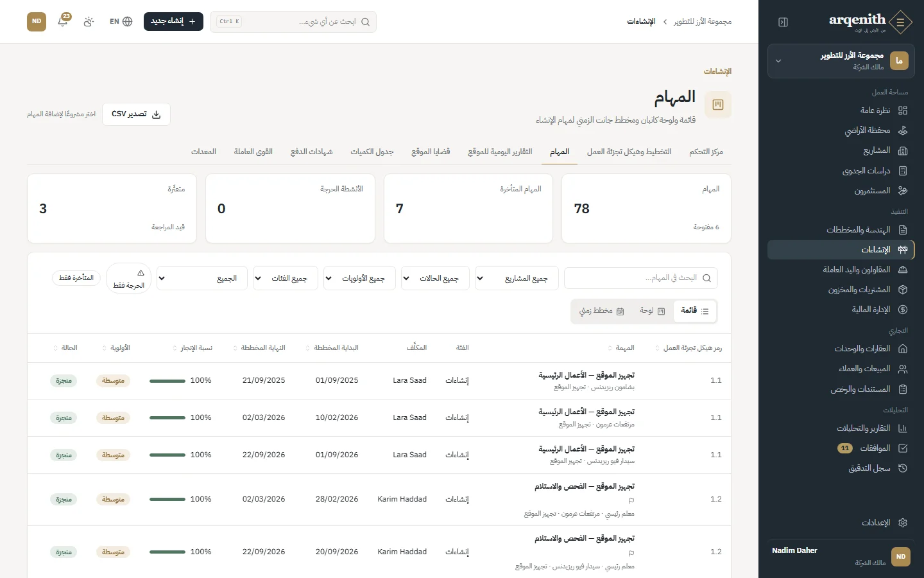Screen dimensions: 924x578
Task: Click the create new button
Action: (x=173, y=21)
